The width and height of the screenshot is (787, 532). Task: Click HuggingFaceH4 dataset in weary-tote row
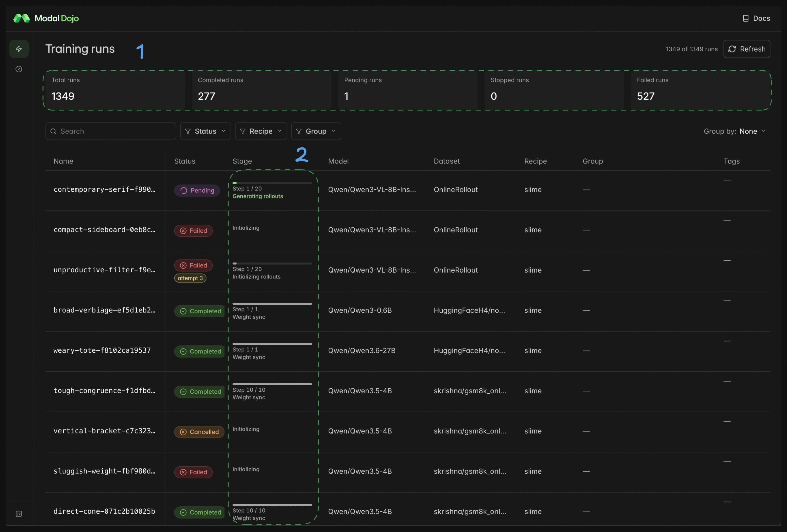click(469, 351)
